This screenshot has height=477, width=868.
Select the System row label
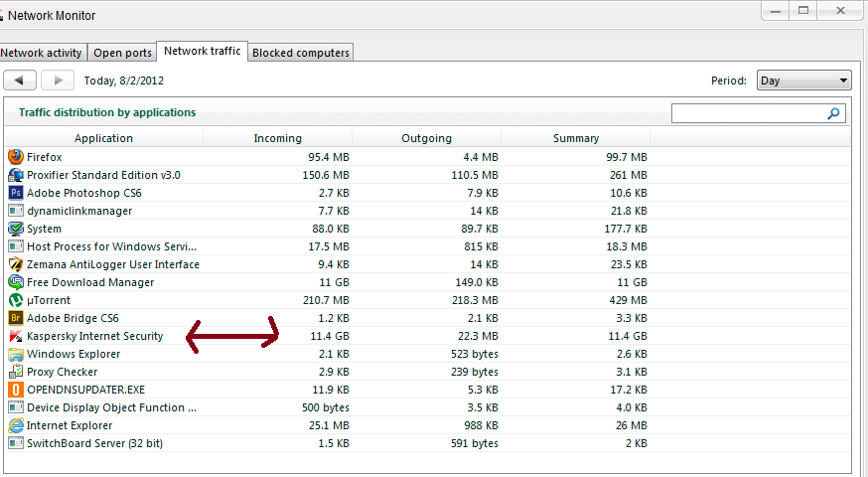coord(45,229)
